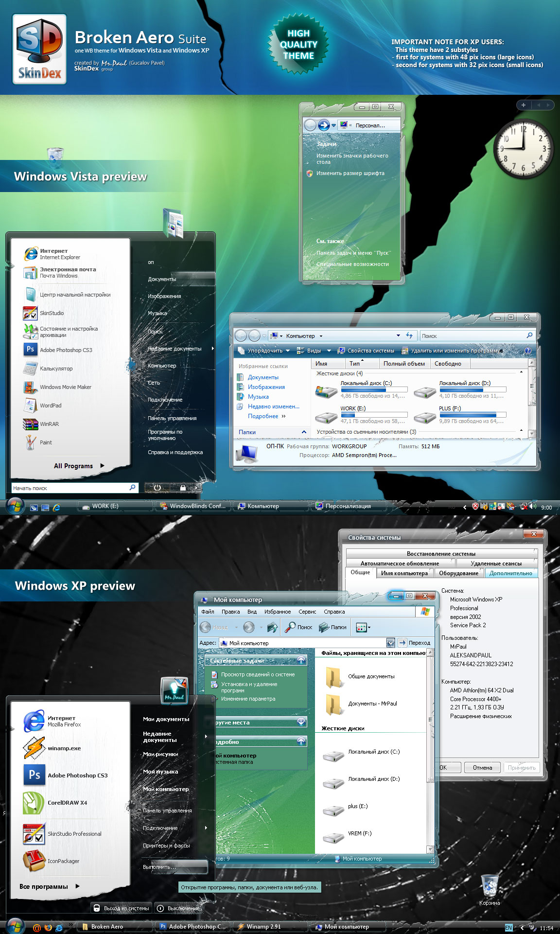This screenshot has width=560, height=934.
Task: Click the Переход button next to address bar
Action: [x=415, y=643]
